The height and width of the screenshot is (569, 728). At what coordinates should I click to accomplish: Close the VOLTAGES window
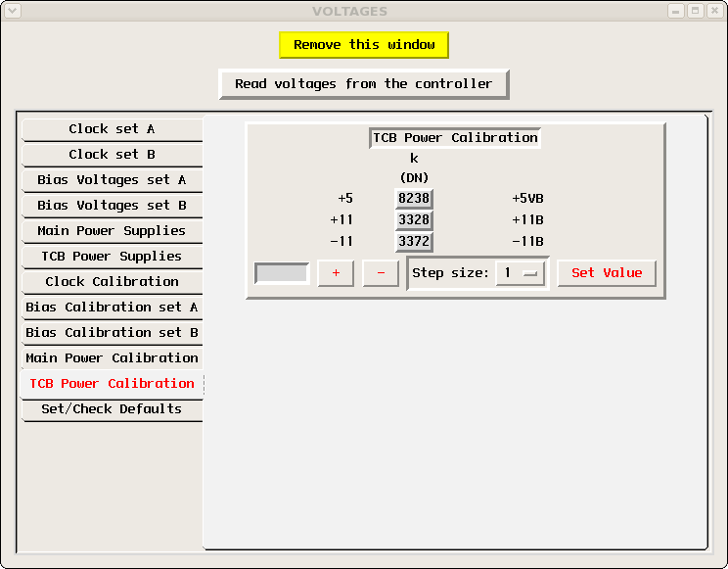[x=715, y=11]
